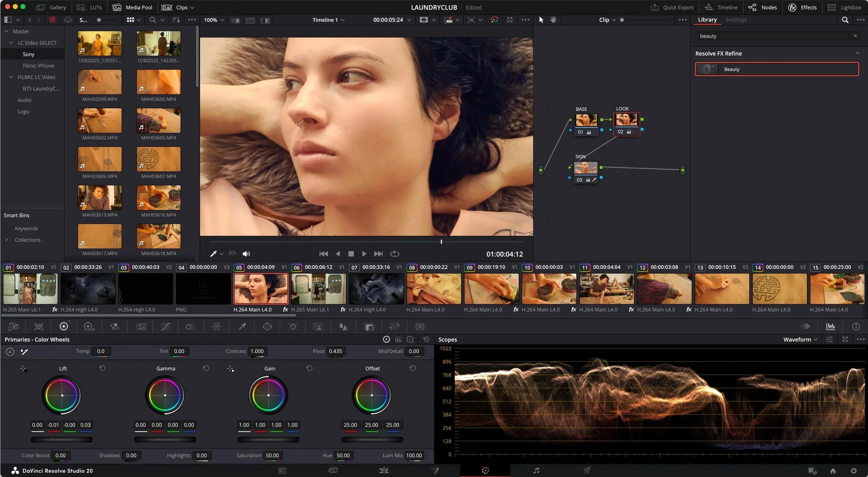Open the Tracker palette icon
The image size is (868, 477).
(x=293, y=327)
